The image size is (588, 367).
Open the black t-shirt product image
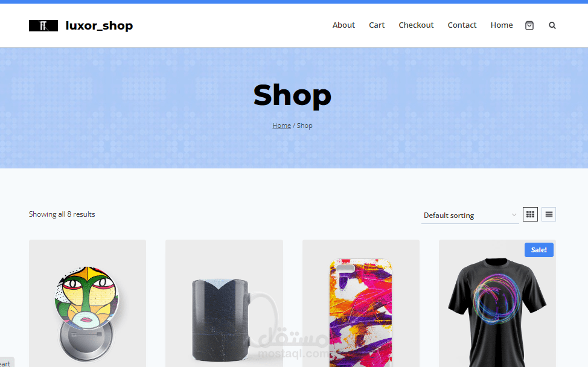(497, 304)
